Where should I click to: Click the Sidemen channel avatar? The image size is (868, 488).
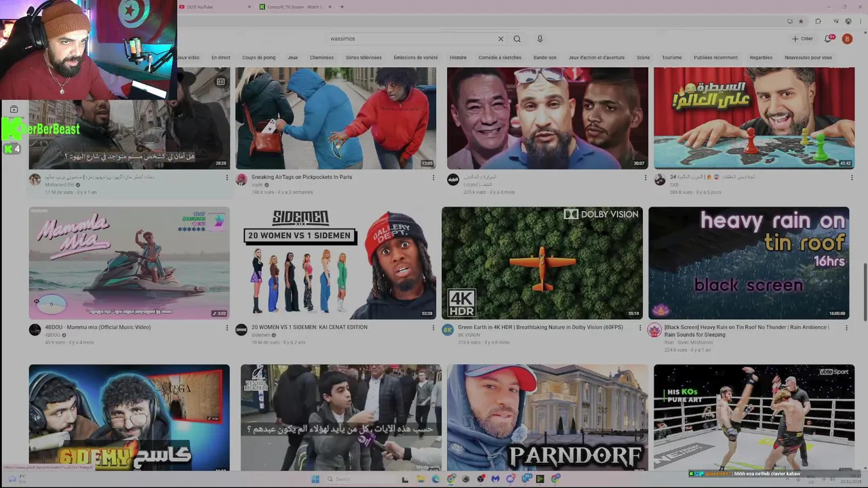(241, 330)
